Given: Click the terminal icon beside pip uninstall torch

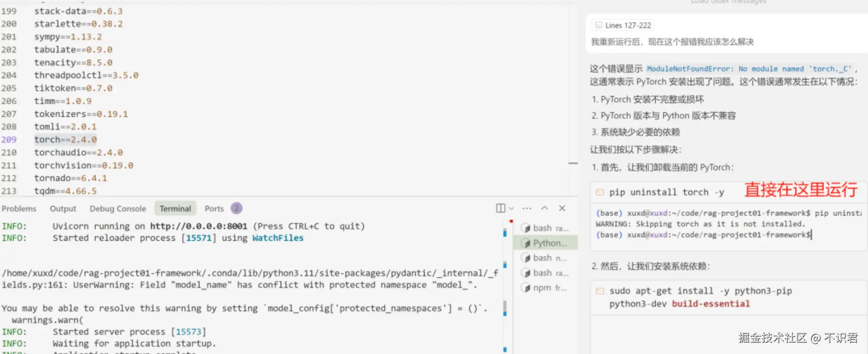Looking at the screenshot, I should (x=600, y=192).
